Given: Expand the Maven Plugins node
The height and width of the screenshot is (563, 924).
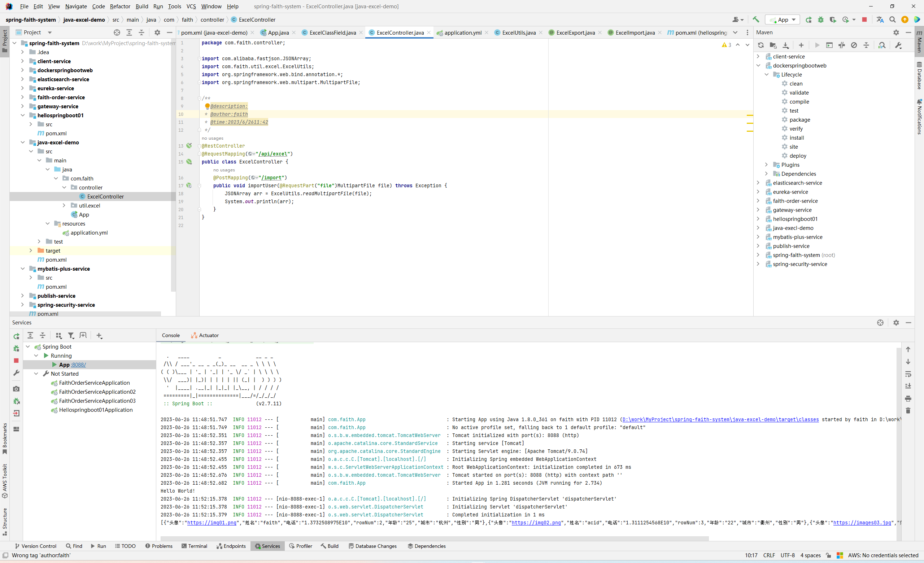Looking at the screenshot, I should tap(766, 165).
